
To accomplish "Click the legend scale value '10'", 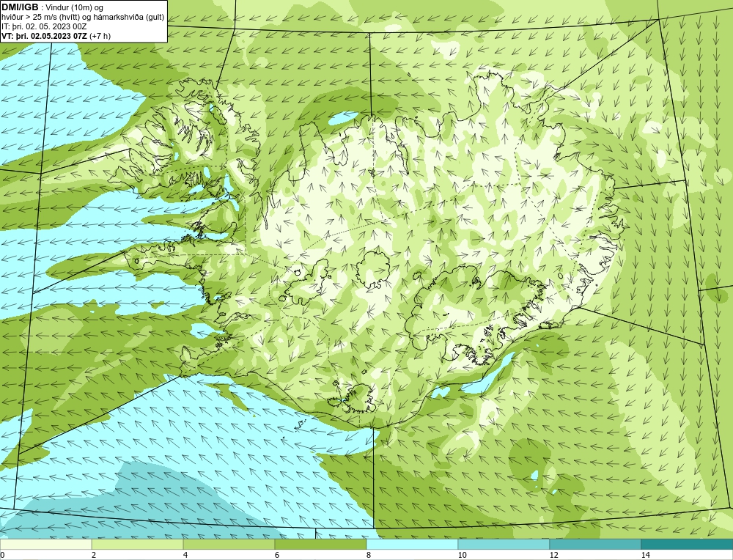I will point(463,555).
